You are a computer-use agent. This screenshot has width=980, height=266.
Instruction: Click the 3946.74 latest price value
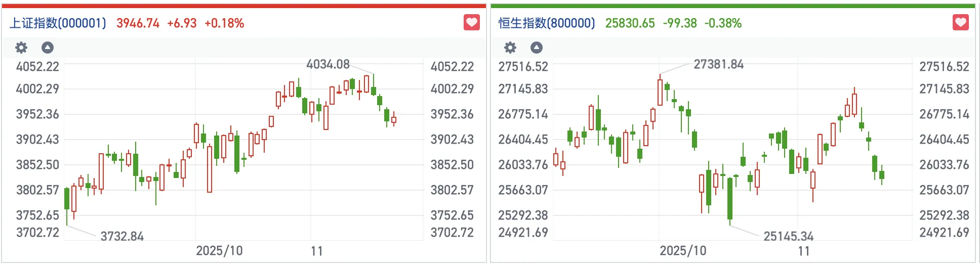pos(138,23)
